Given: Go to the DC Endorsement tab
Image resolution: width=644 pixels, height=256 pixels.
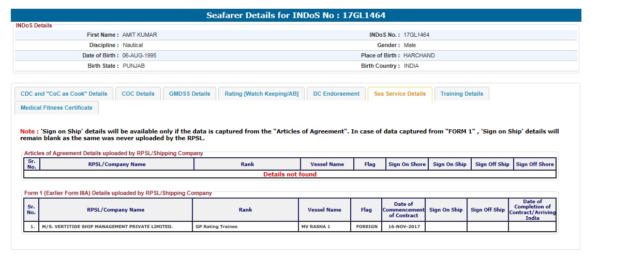Looking at the screenshot, I should 336,94.
